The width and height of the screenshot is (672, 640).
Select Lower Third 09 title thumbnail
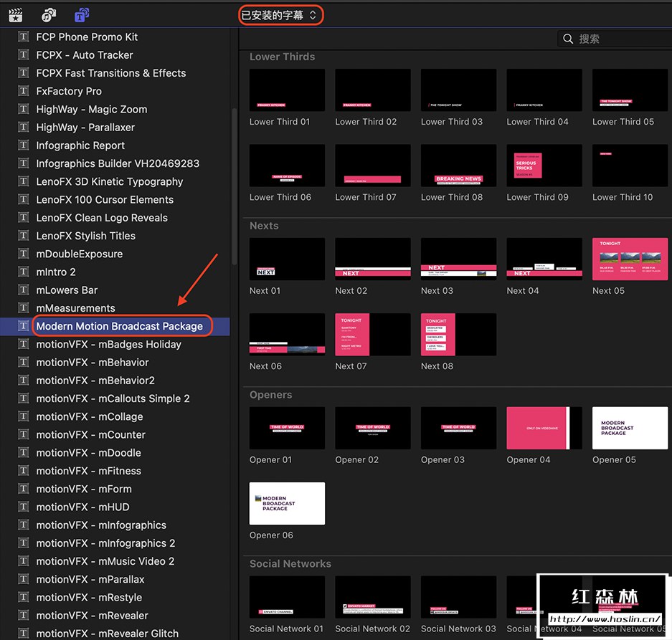[x=544, y=166]
